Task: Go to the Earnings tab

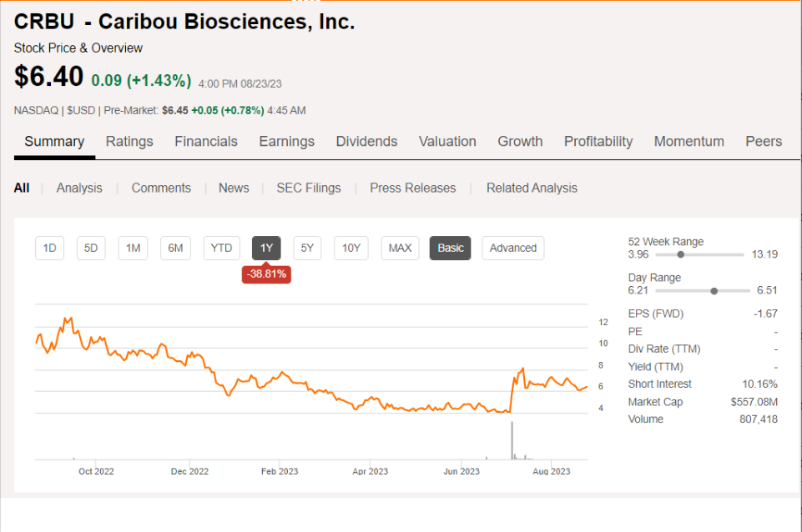Action: click(x=286, y=142)
